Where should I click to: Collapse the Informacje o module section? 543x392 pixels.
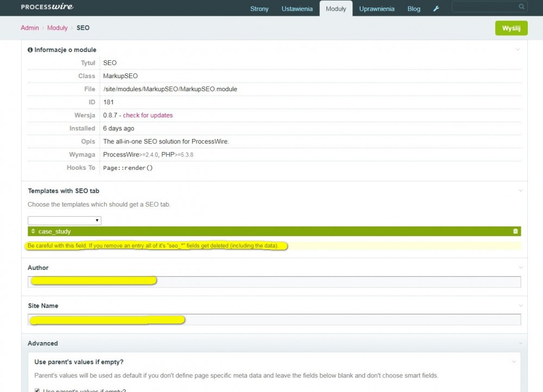[517, 50]
